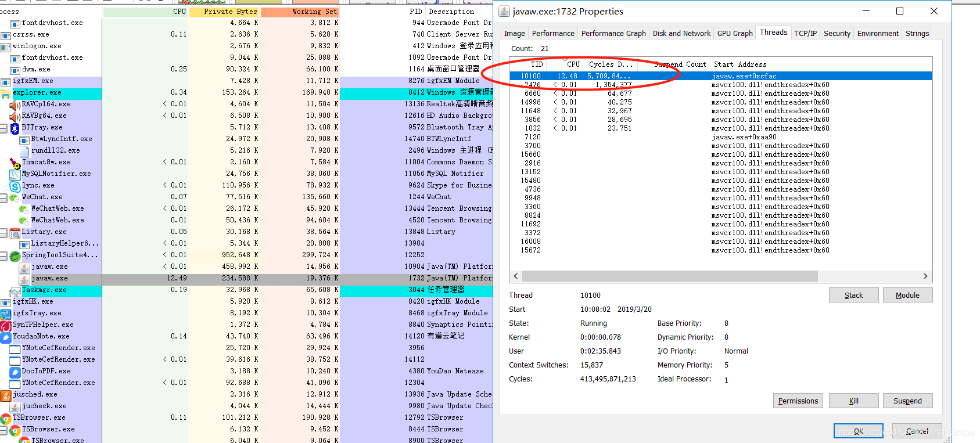Open the GPU Graph tab
The image size is (980, 443).
click(x=735, y=34)
